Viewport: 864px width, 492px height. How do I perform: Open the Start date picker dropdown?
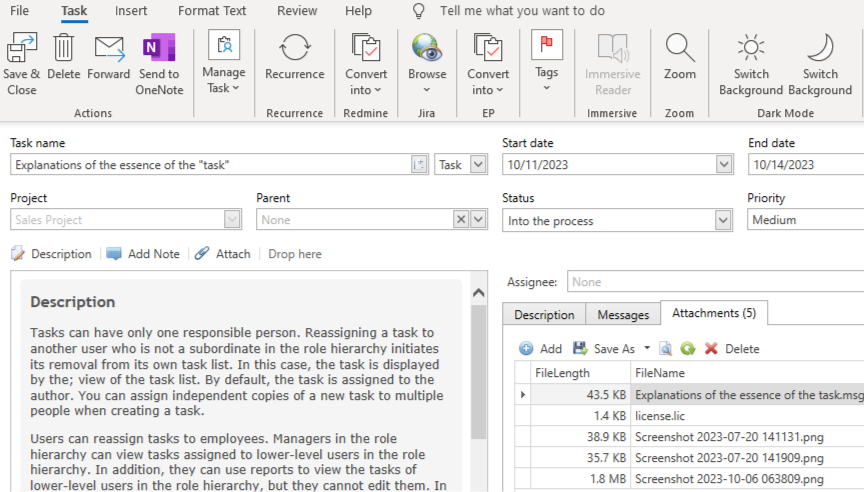click(x=723, y=165)
